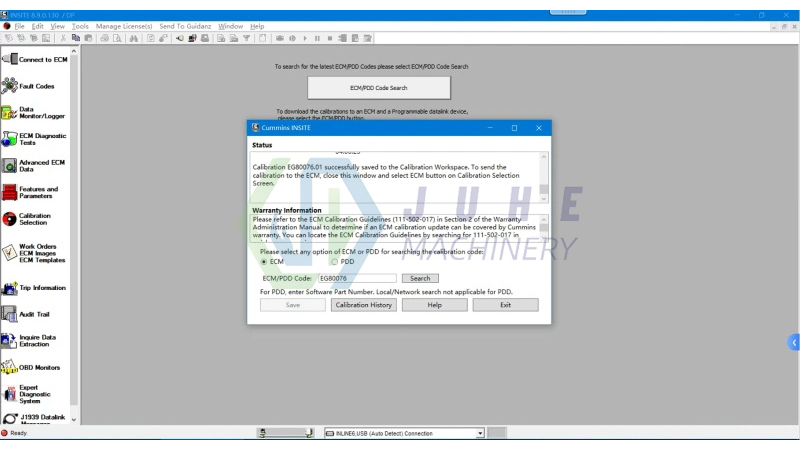Image resolution: width=800 pixels, height=450 pixels.
Task: Open the Window menu
Action: (x=231, y=26)
